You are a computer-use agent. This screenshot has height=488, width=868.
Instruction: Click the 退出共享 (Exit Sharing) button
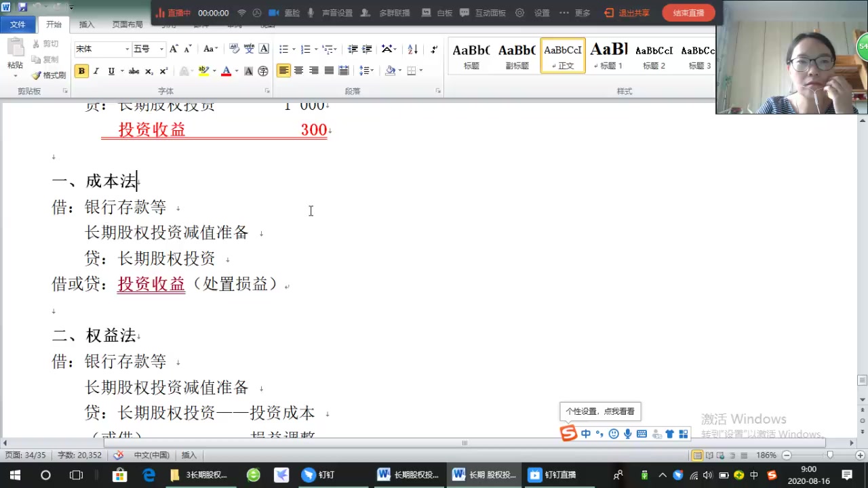coord(627,13)
